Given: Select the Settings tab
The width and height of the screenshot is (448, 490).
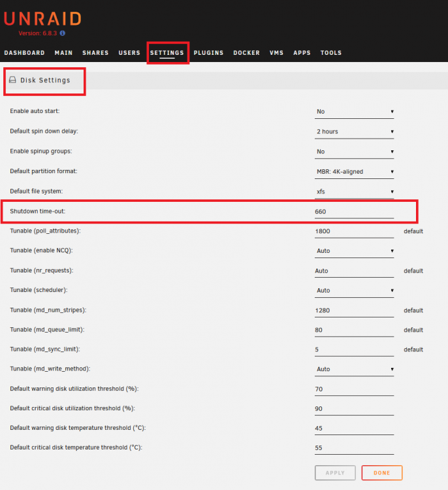Looking at the screenshot, I should pyautogui.click(x=167, y=53).
